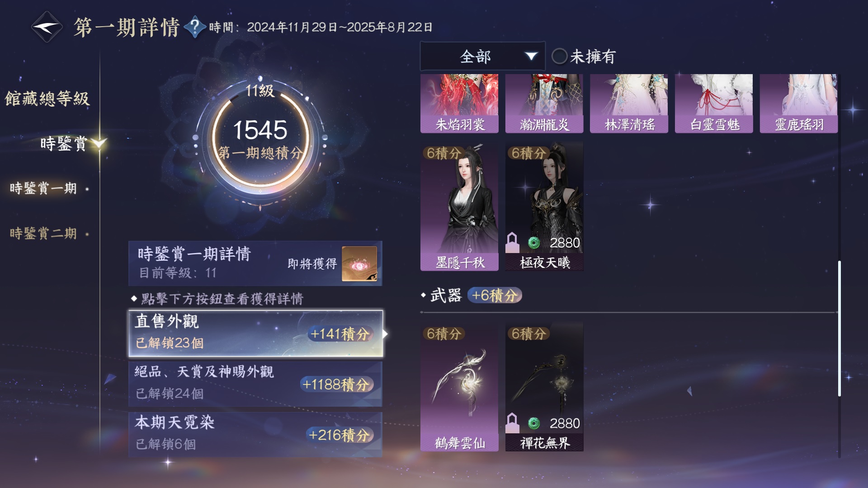
Task: Click the upcoming reward item icon
Action: (359, 263)
